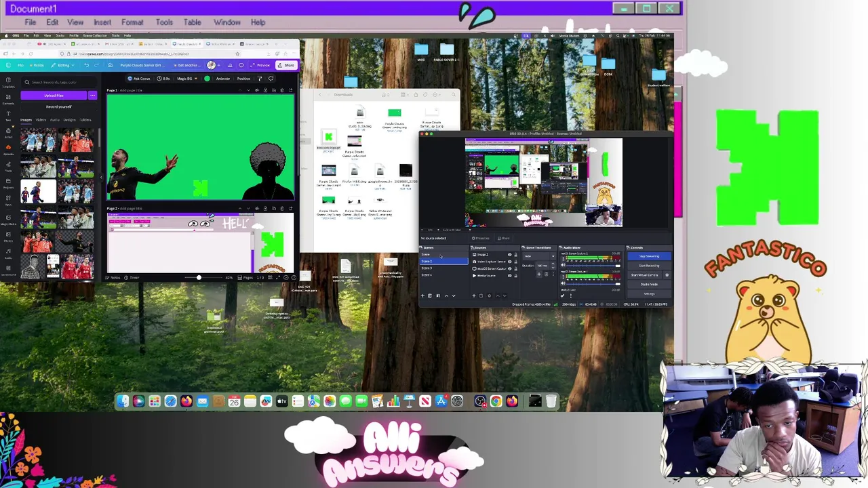The height and width of the screenshot is (488, 868).
Task: Open Settings in OBS Controls
Action: [649, 293]
